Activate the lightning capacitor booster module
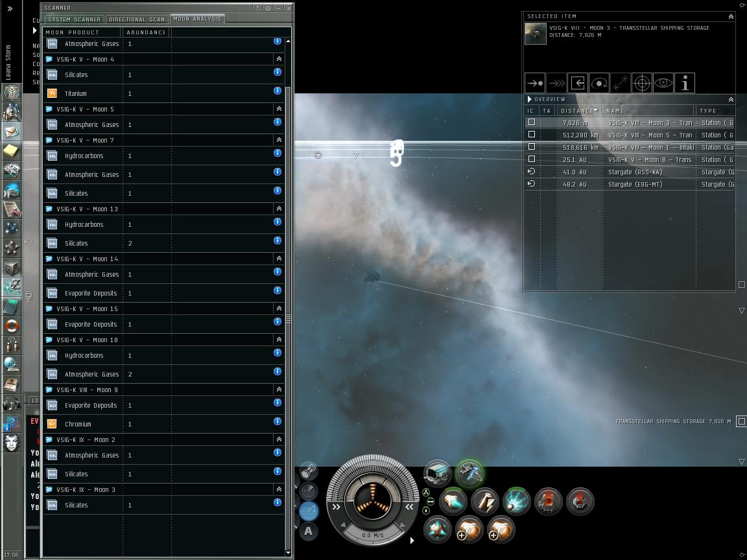 485,502
